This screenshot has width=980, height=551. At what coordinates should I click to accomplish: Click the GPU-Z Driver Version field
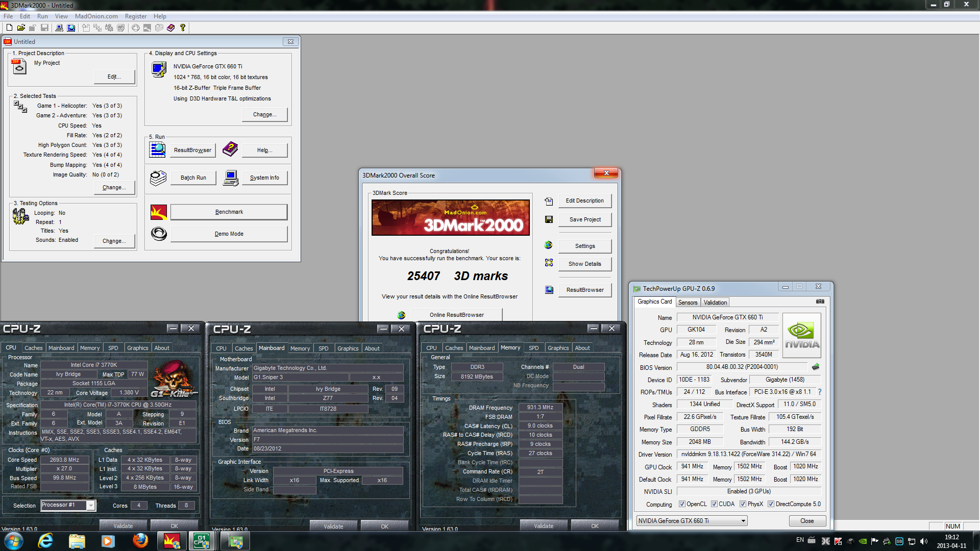click(748, 454)
